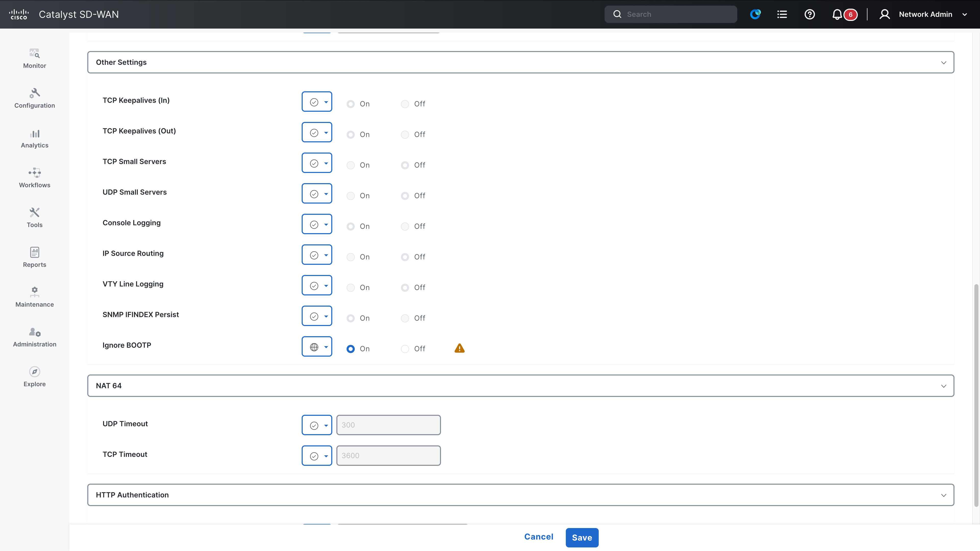Viewport: 980px width, 551px height.
Task: Open the notifications bell
Action: [837, 14]
